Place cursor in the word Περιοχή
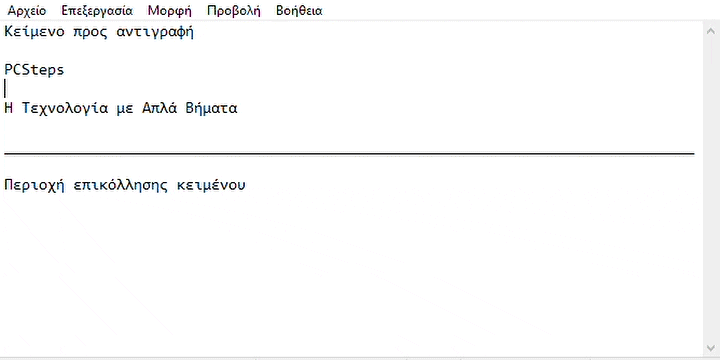 (34, 185)
